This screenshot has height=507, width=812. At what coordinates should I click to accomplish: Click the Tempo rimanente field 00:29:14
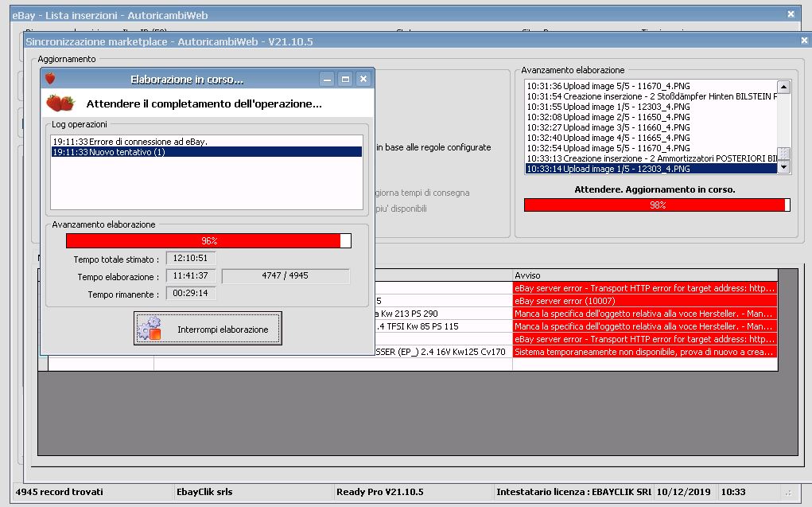[x=191, y=293]
